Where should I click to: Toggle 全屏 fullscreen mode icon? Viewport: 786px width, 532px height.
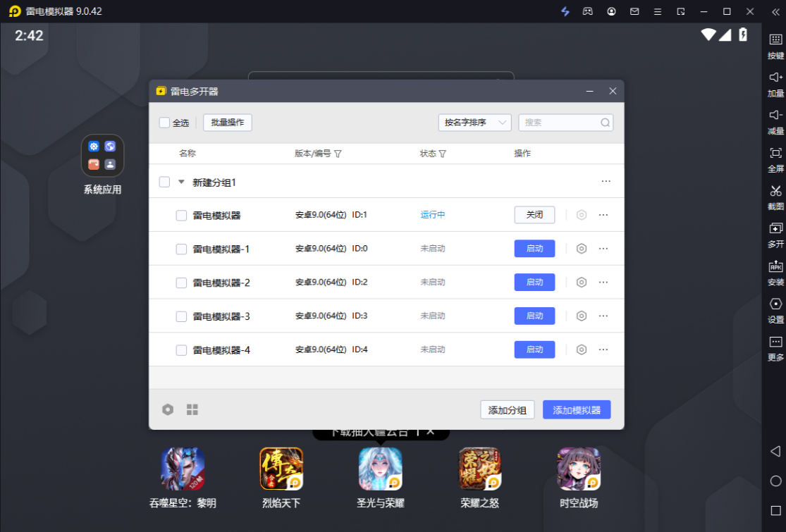point(775,153)
